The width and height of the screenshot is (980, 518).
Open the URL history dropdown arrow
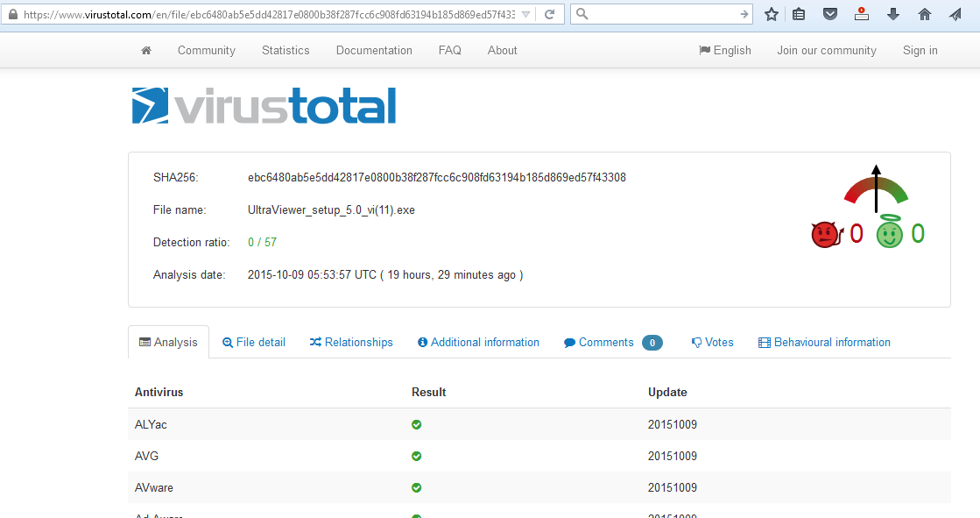[x=525, y=14]
